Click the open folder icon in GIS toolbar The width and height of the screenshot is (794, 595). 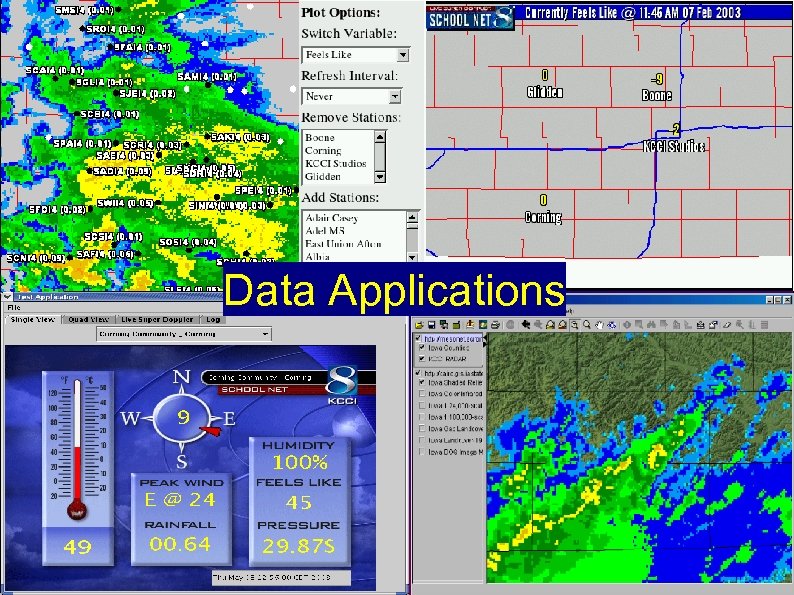(419, 325)
